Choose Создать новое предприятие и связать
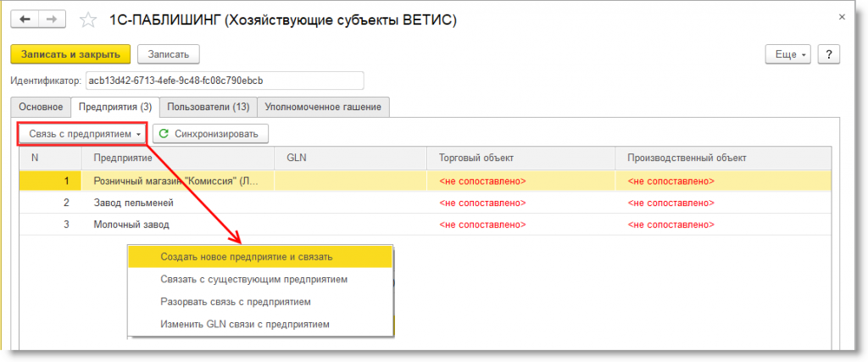The height and width of the screenshot is (362, 868). tap(246, 256)
